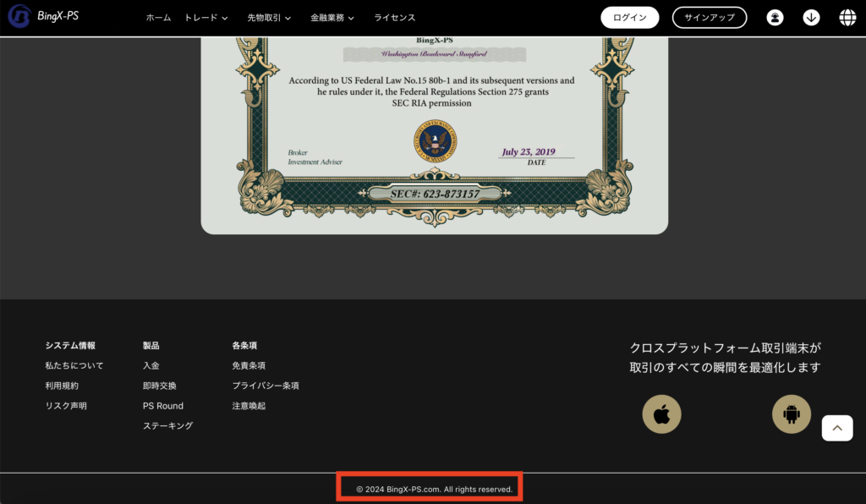Image resolution: width=866 pixels, height=504 pixels.
Task: Expand the 先物取引 dropdown menu
Action: [x=269, y=18]
